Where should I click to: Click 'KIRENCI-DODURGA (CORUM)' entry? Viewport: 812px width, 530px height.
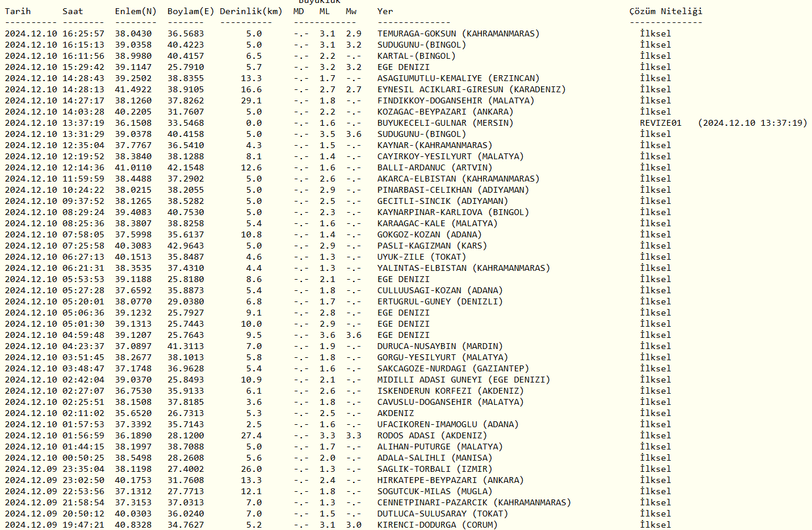point(437,525)
